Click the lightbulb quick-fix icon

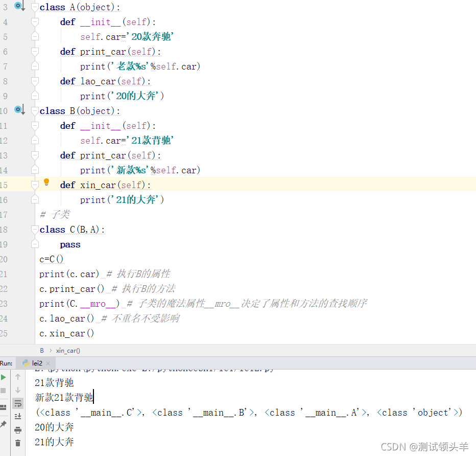point(46,182)
